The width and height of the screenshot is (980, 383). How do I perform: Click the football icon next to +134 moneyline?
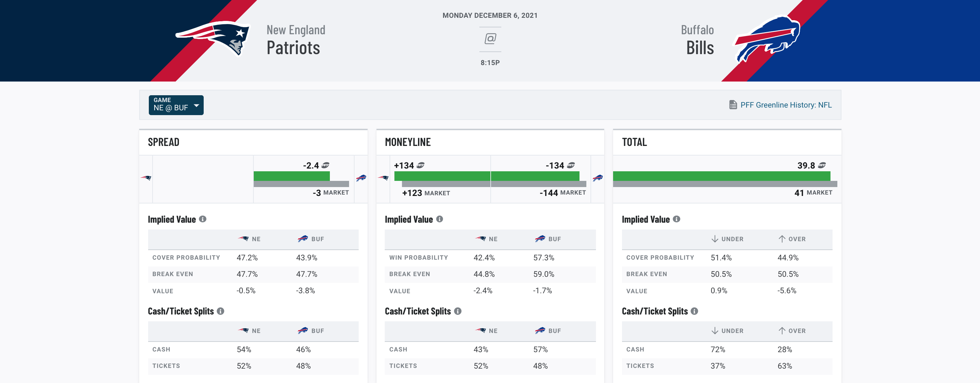420,165
